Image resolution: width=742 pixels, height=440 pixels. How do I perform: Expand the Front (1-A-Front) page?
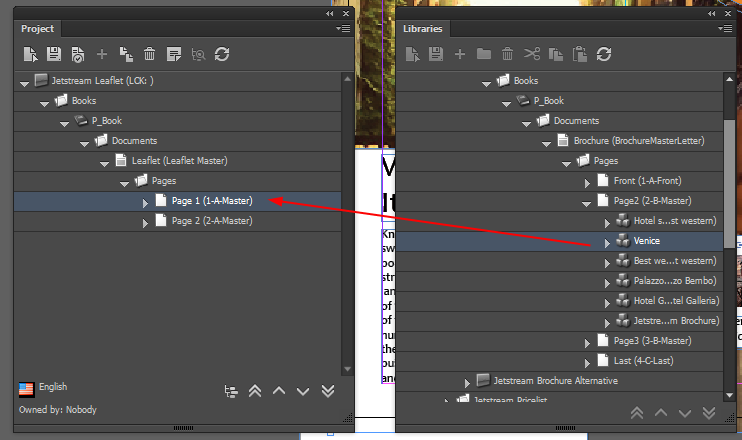coord(587,181)
